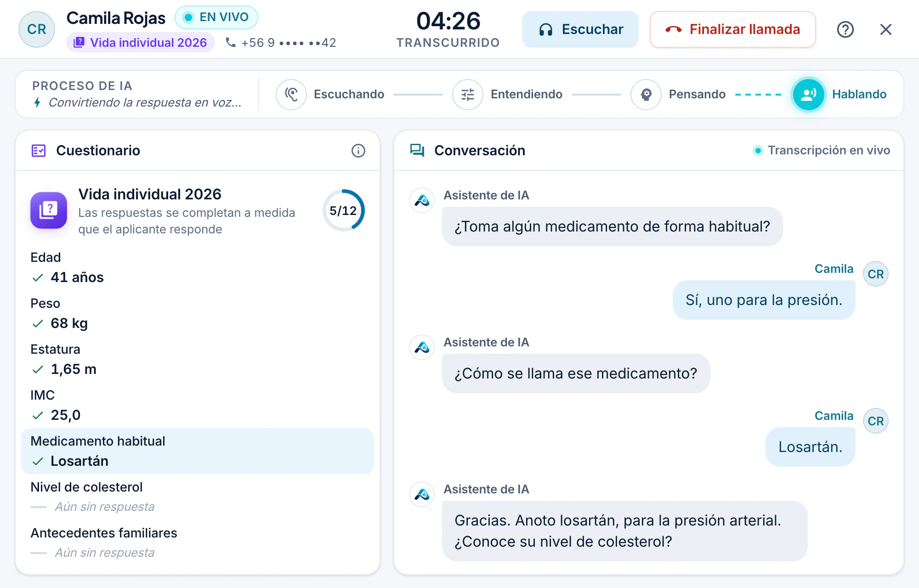This screenshot has width=919, height=588.
Task: Click the CR avatar beside Camila Rojas
Action: [37, 29]
